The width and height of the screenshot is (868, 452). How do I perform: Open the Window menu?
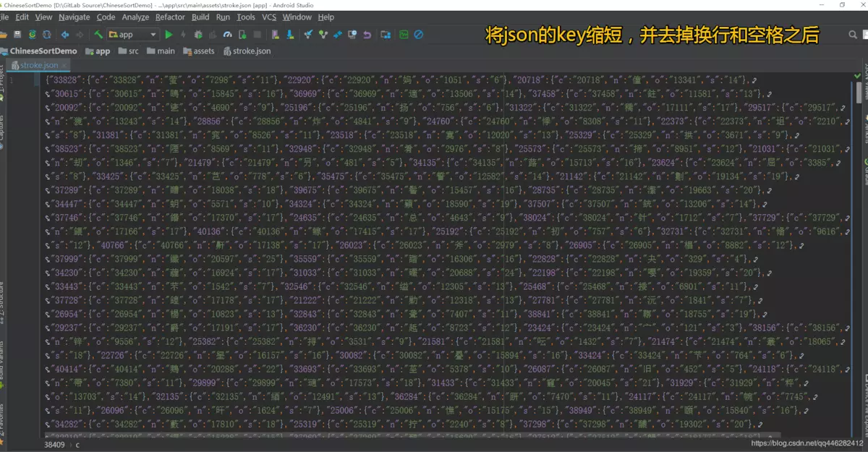click(297, 17)
